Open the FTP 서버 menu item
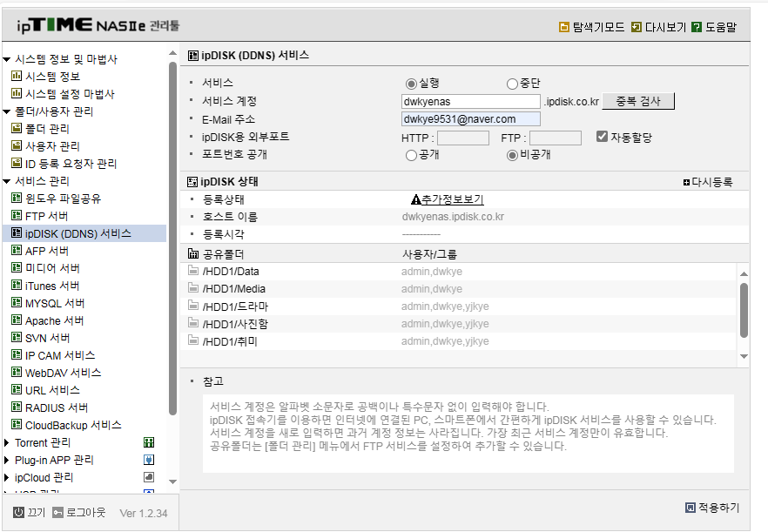 tap(46, 216)
